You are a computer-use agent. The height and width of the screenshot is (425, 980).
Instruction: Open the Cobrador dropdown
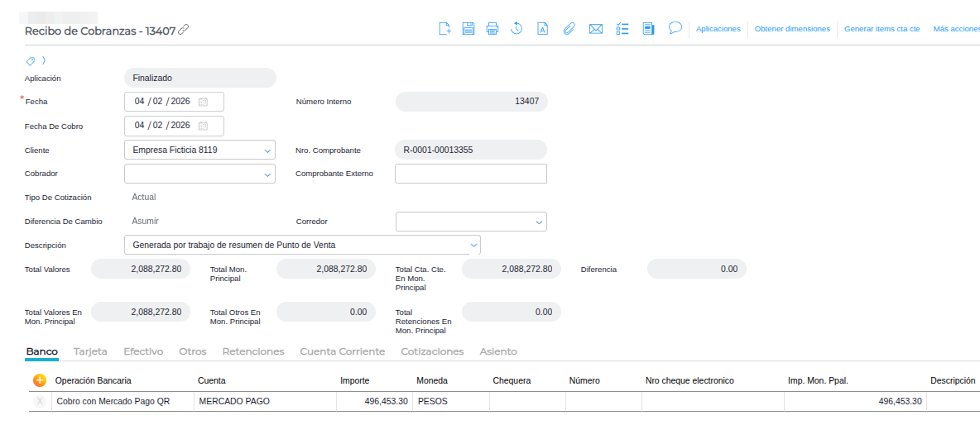pyautogui.click(x=267, y=174)
